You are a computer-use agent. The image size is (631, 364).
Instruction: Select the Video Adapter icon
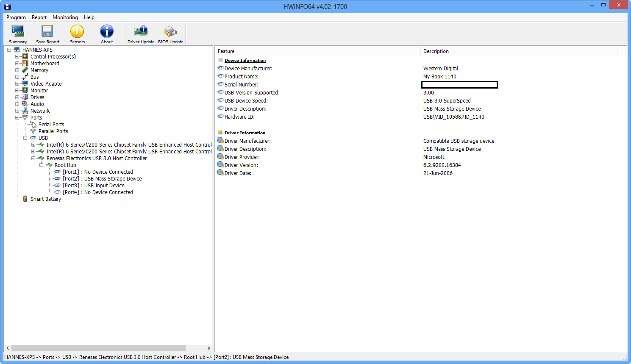tap(25, 83)
